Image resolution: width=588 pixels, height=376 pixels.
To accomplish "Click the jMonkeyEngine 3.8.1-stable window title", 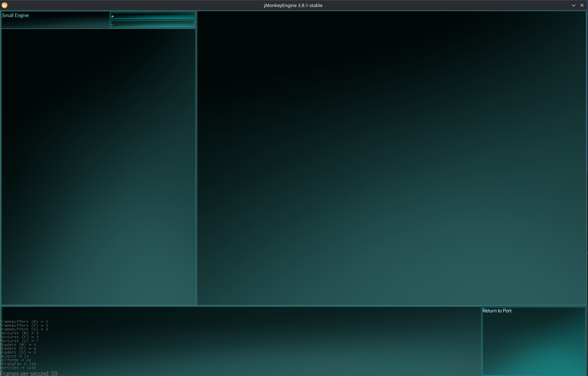I will (293, 5).
